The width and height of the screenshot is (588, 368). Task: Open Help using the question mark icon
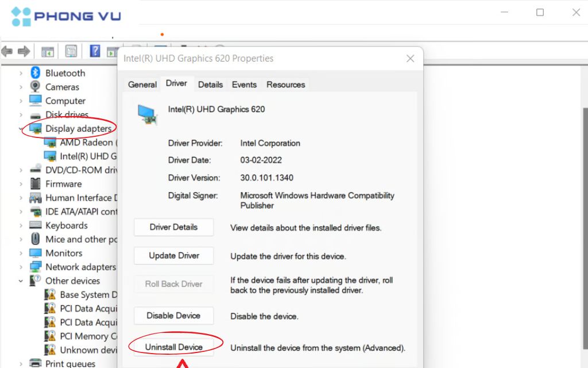point(95,51)
